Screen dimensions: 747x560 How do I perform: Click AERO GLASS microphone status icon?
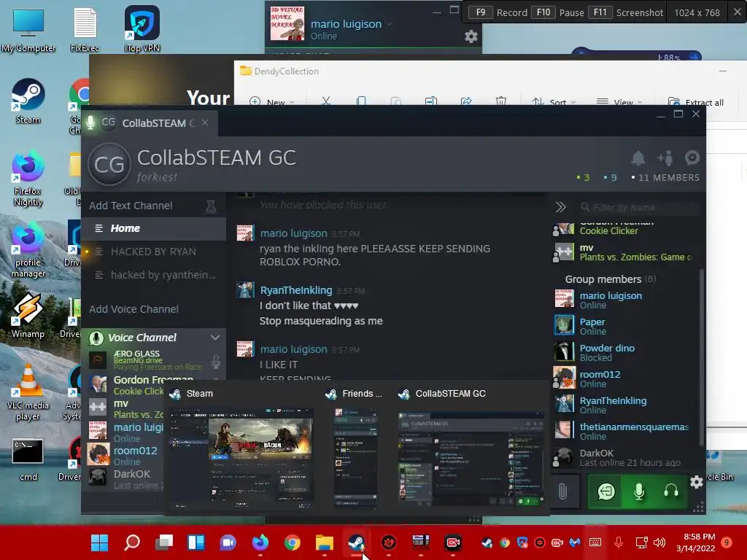click(216, 362)
